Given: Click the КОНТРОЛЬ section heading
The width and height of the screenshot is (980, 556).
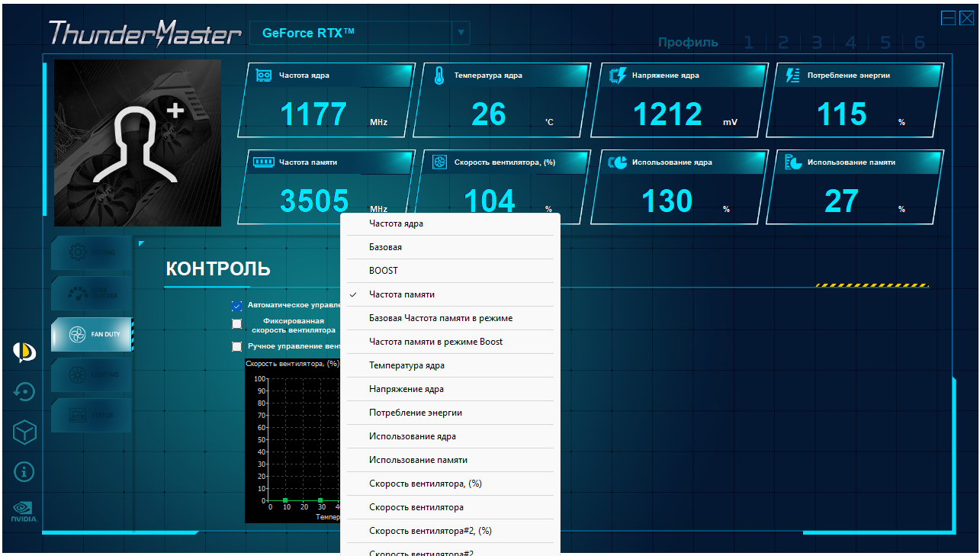Looking at the screenshot, I should pos(218,268).
